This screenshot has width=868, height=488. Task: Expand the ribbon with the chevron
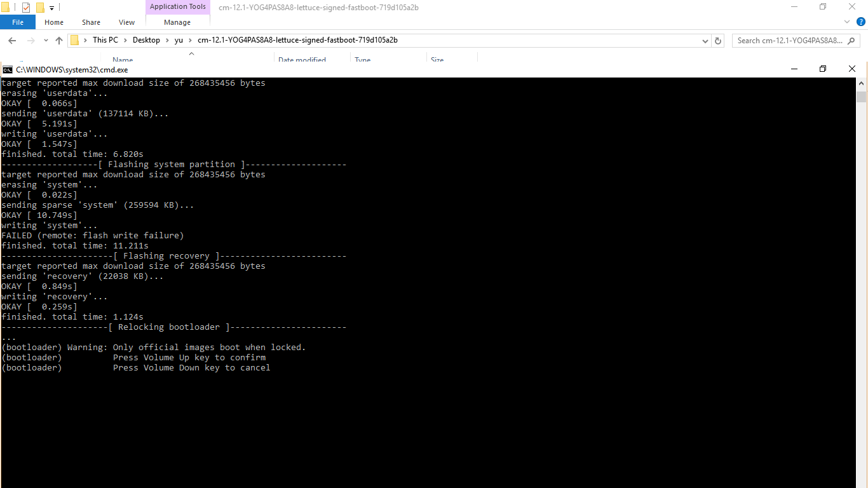[x=847, y=22]
